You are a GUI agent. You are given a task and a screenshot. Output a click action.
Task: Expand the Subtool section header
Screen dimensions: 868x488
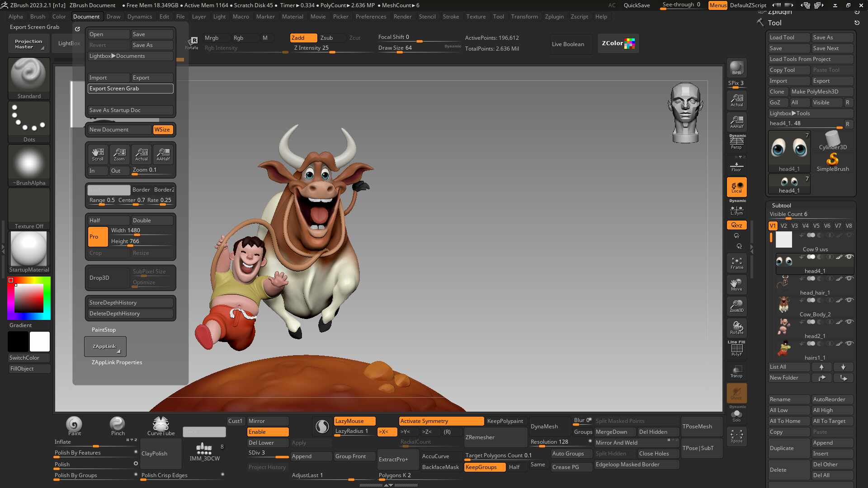[781, 205]
